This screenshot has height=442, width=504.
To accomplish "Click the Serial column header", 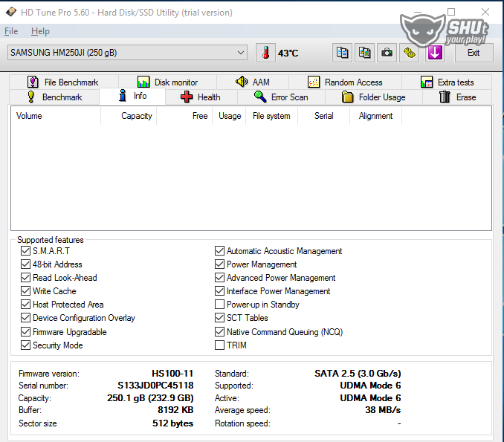I will pos(323,116).
